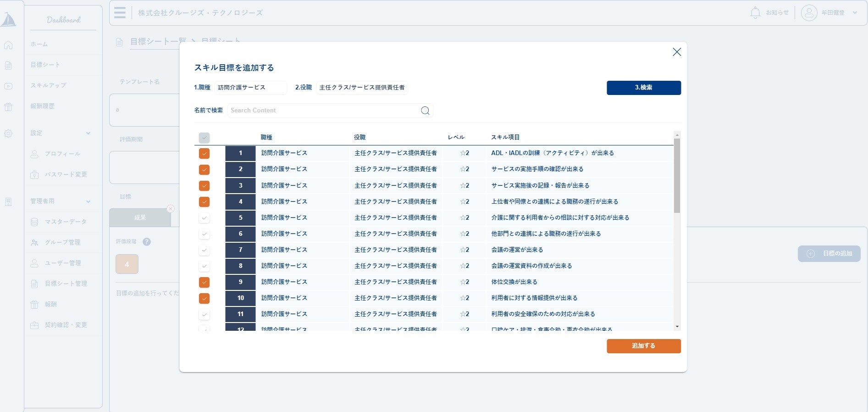Image resolution: width=868 pixels, height=412 pixels.
Task: Click the 目標シート管理 sheet icon
Action: pos(34,284)
